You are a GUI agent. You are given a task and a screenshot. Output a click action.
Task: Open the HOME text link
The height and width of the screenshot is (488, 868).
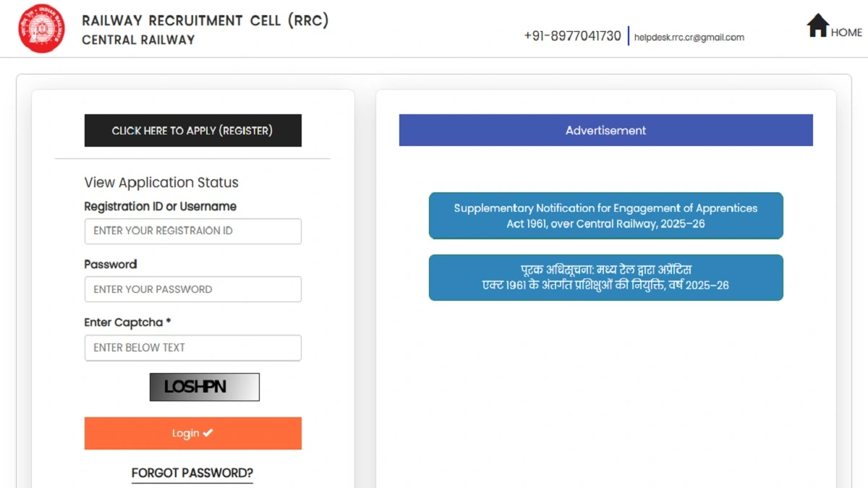click(x=846, y=33)
